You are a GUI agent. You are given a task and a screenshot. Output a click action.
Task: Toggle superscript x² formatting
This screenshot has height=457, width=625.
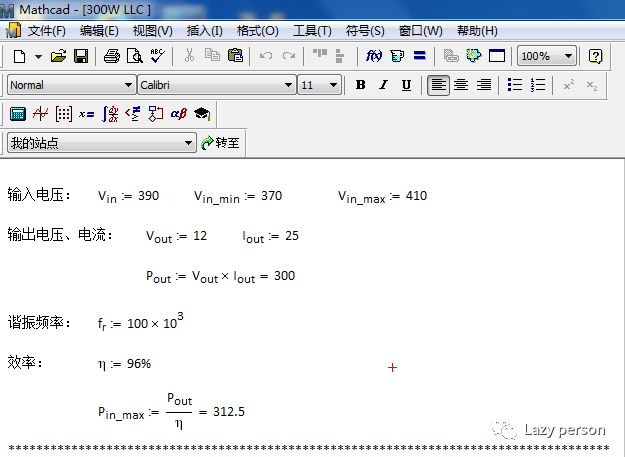569,85
